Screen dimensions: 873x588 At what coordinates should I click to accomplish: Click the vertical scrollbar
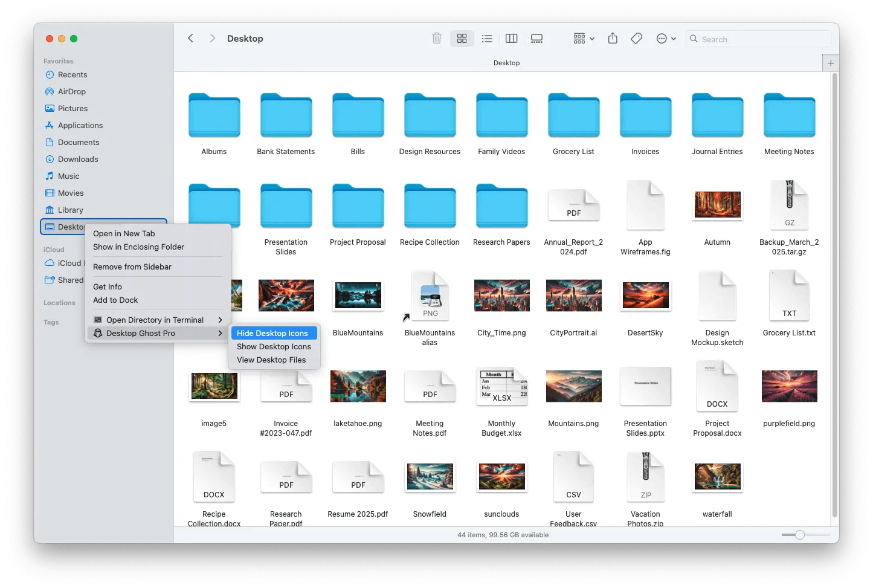click(835, 295)
